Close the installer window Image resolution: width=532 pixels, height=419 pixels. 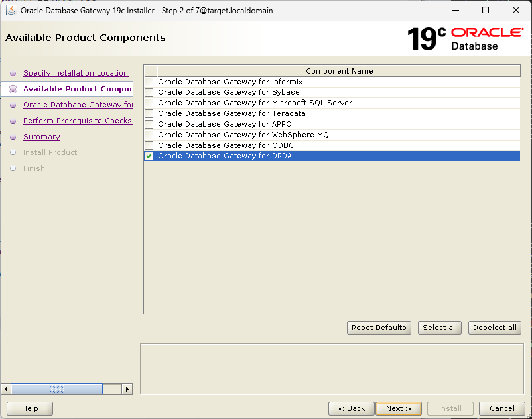click(515, 10)
